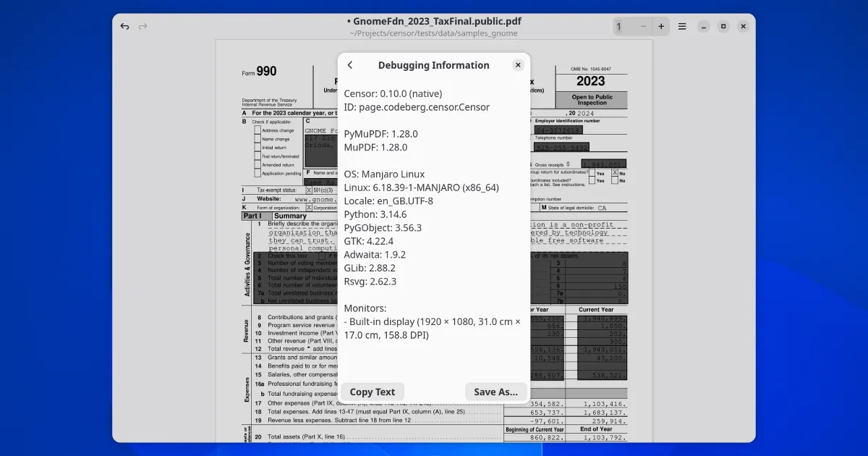The height and width of the screenshot is (456, 868).
Task: Increase page number with the plus button
Action: click(x=661, y=26)
